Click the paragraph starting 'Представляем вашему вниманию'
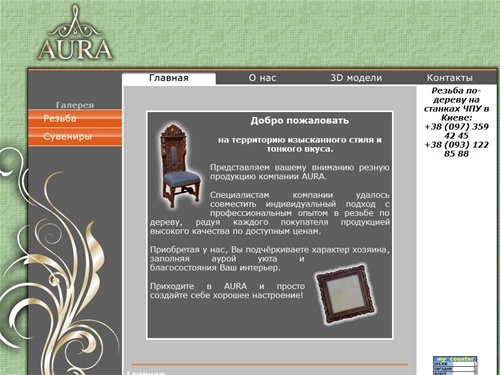This screenshot has height=375, width=500. [x=300, y=172]
